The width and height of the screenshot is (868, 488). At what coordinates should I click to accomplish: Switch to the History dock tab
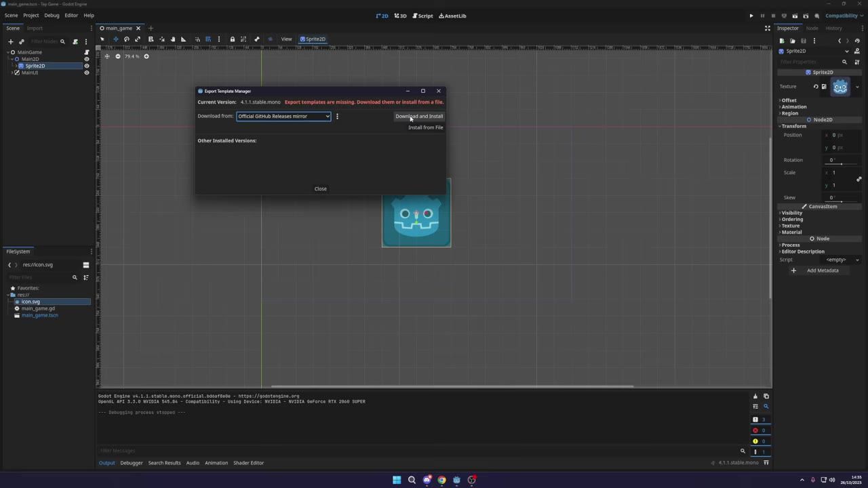[833, 28]
